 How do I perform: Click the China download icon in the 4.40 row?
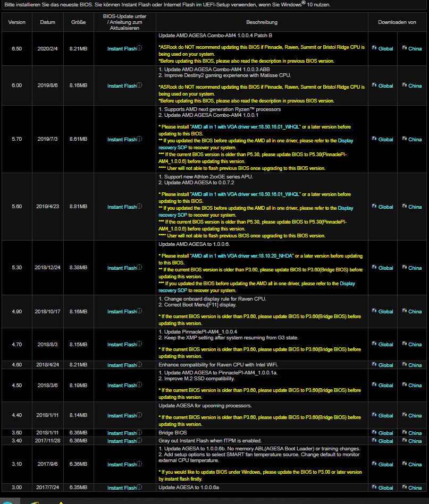coord(404,415)
